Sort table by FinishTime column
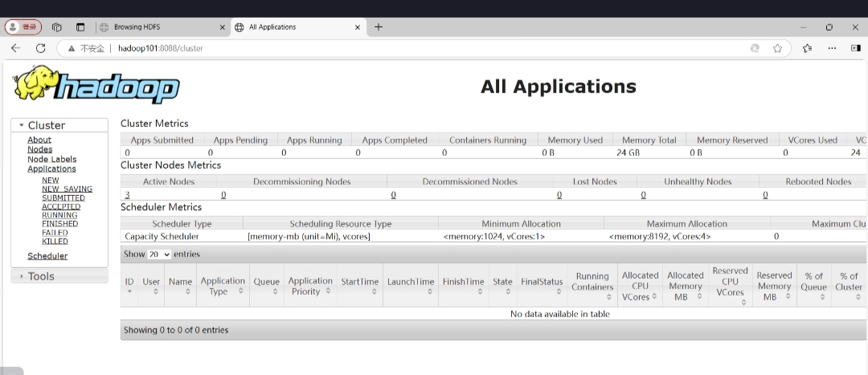This screenshot has width=868, height=375. pyautogui.click(x=464, y=285)
